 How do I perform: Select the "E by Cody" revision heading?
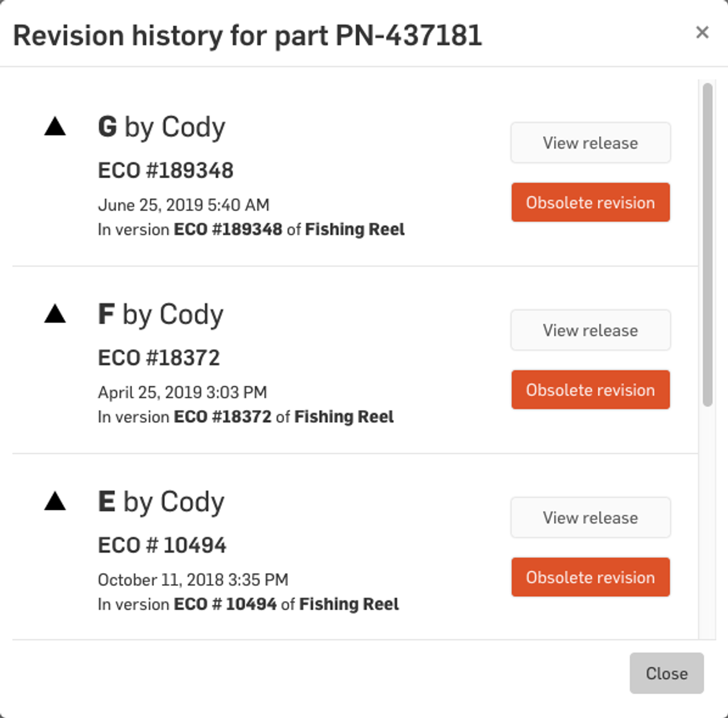coord(161,502)
